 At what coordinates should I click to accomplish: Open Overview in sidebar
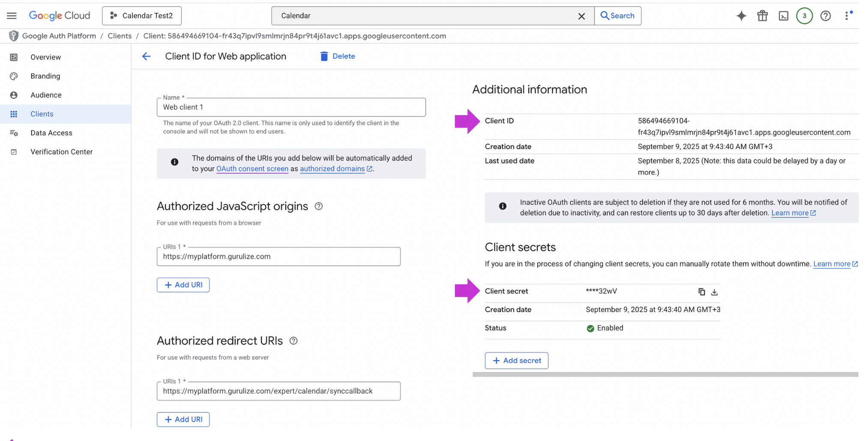(66, 57)
